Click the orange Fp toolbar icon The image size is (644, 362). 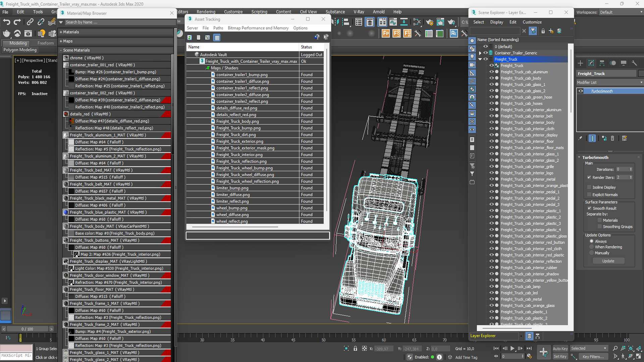click(386, 33)
